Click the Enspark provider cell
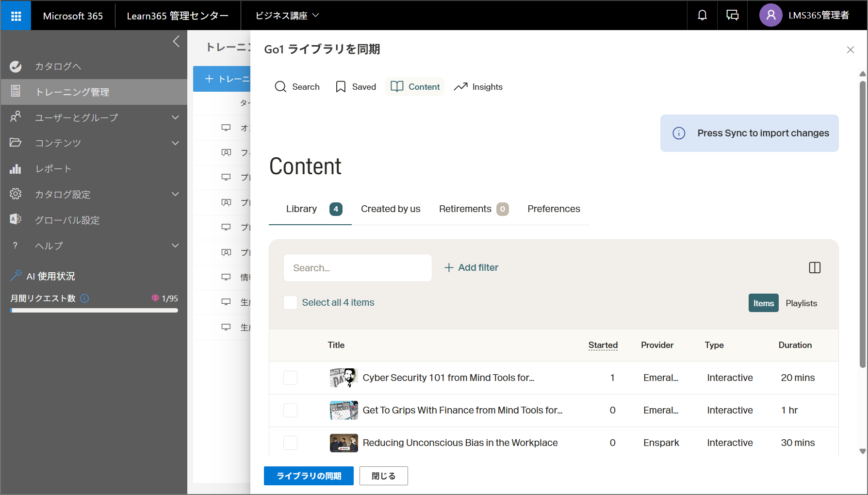Viewport: 868px width, 495px height. pyautogui.click(x=661, y=443)
